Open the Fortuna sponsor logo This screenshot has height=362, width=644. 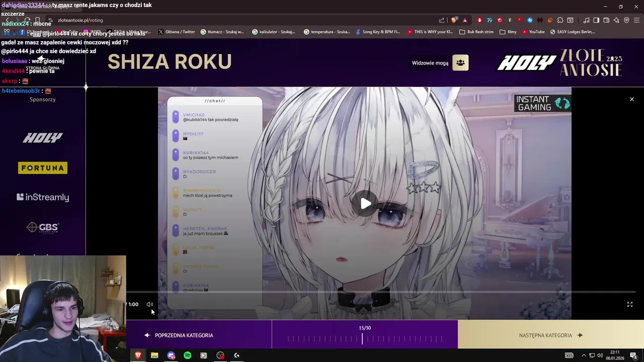click(43, 168)
